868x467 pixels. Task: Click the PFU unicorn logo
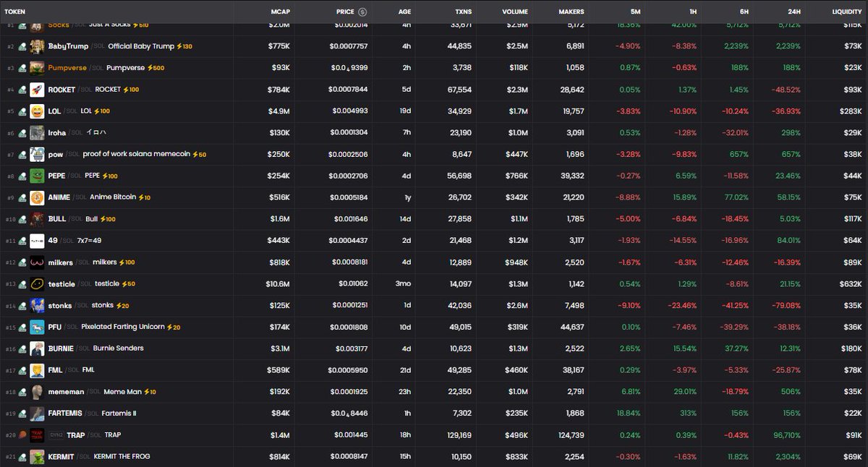coord(37,327)
